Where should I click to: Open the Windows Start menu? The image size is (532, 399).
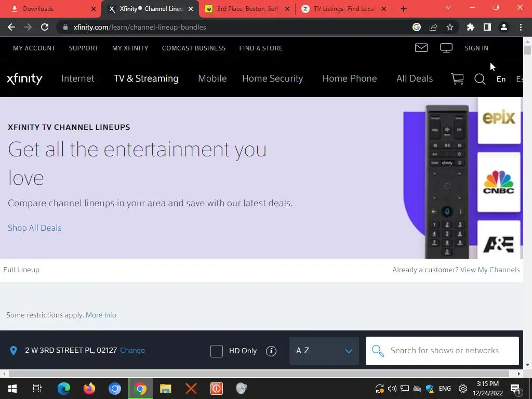pos(12,389)
